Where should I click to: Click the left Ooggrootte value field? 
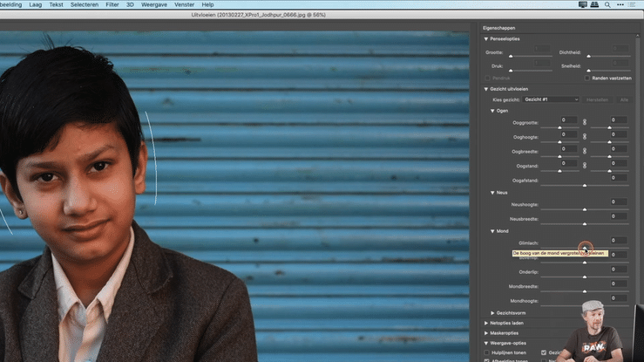[569, 120]
